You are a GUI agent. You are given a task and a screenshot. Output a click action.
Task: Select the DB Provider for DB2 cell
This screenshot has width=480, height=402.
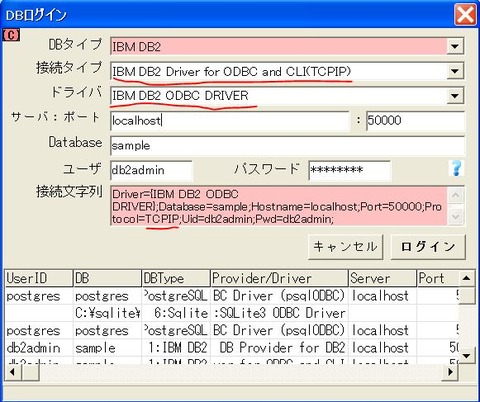pyautogui.click(x=279, y=348)
